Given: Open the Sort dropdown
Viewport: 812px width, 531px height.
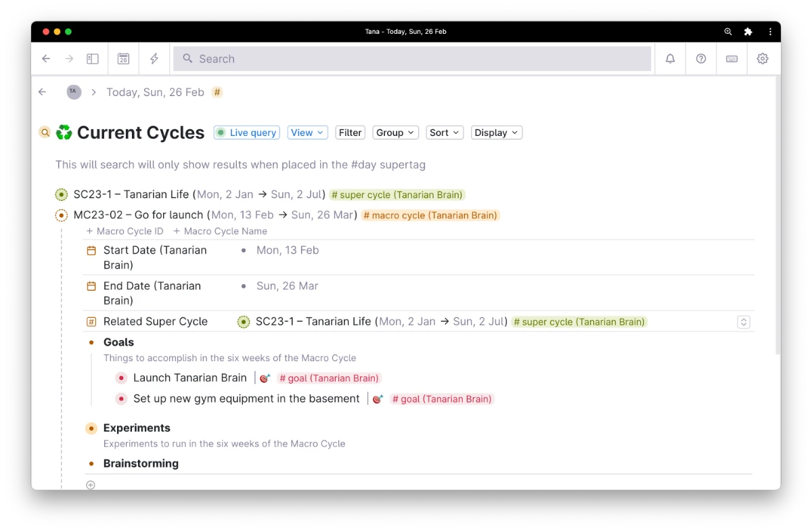Looking at the screenshot, I should (445, 133).
